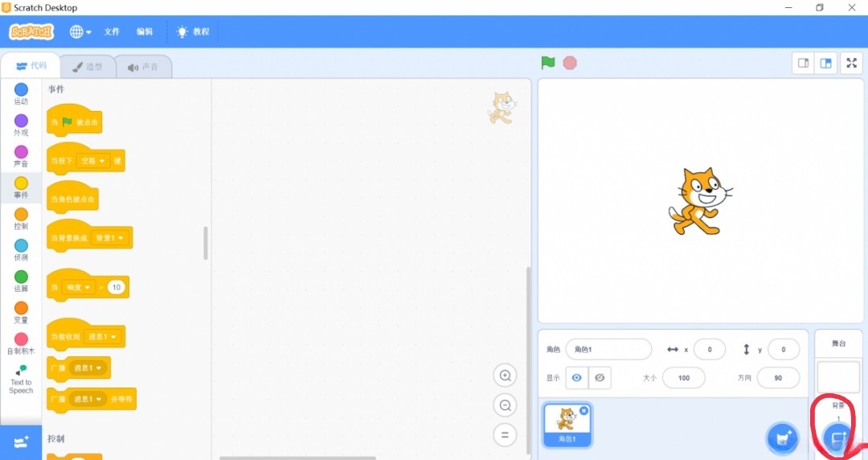The height and width of the screenshot is (460, 868).
Task: Click the 方向 direction field
Action: coord(778,378)
